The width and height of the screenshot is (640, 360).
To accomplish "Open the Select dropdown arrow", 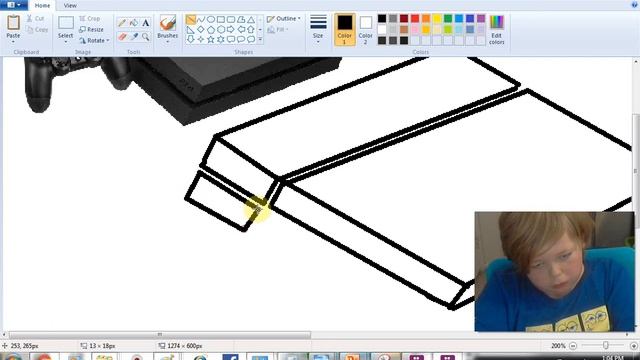I will [x=65, y=42].
